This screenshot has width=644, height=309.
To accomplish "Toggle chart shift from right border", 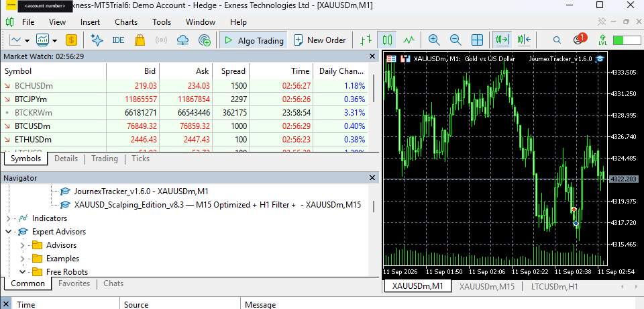I will (524, 40).
